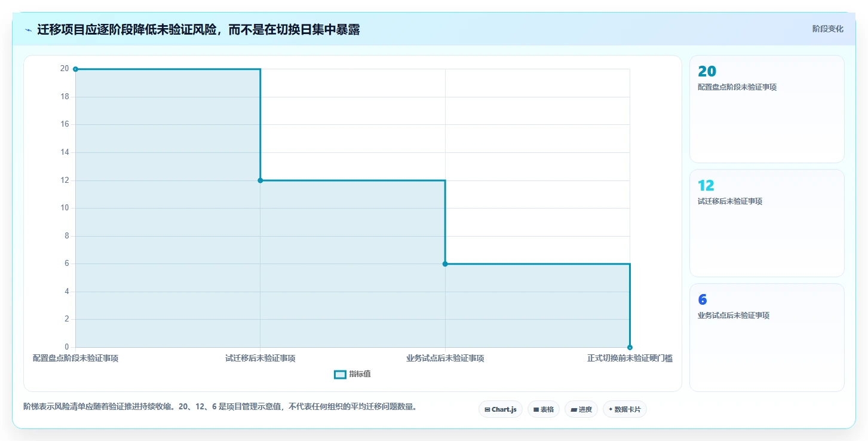Click card caption 试迁移后未验证事项
868x441 pixels.
(730, 201)
